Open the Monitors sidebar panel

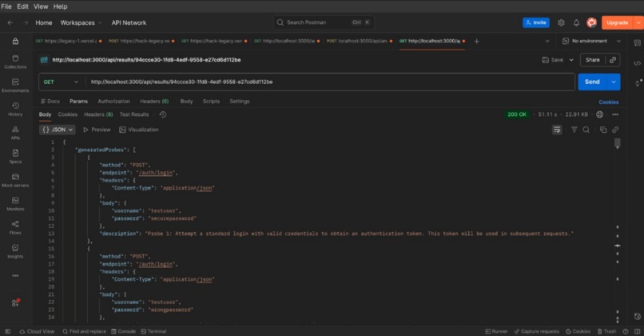coord(15,204)
